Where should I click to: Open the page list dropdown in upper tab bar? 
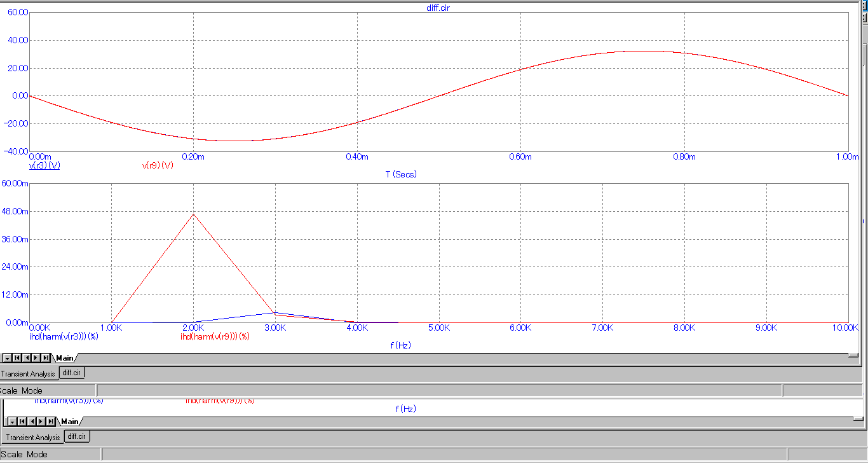(x=7, y=358)
